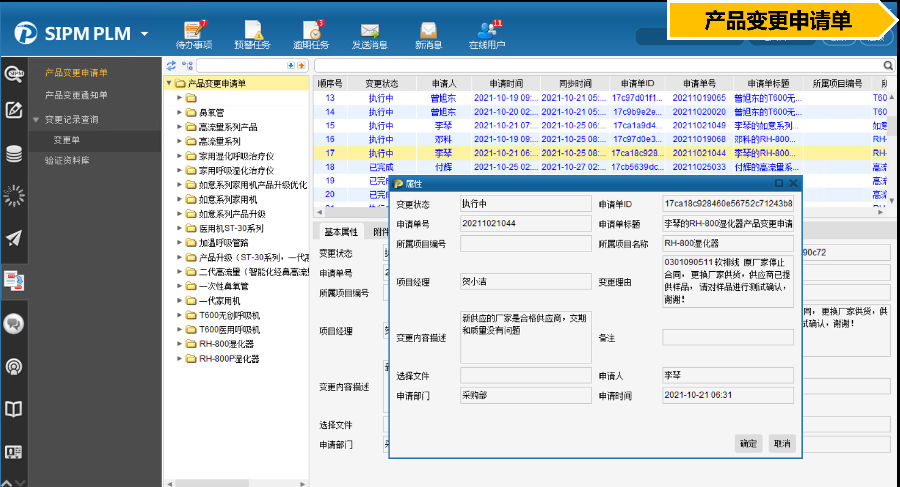The width and height of the screenshot is (900, 487).
Task: Expand the RH-800湿化器 folder node
Action: coord(180,343)
